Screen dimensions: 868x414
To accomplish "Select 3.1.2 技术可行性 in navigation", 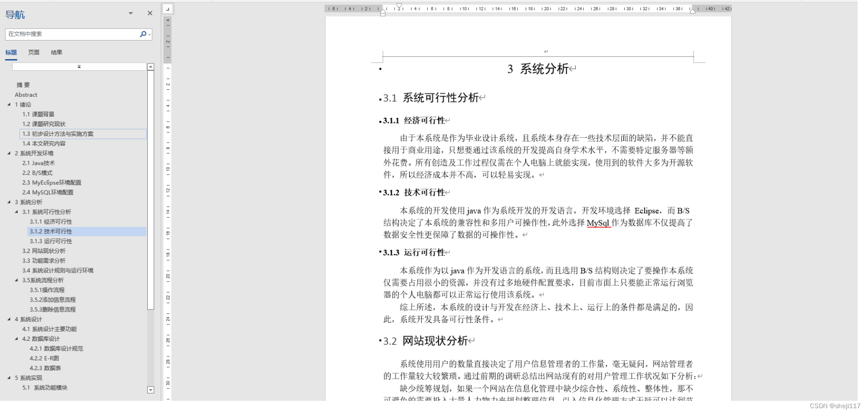I will click(87, 231).
